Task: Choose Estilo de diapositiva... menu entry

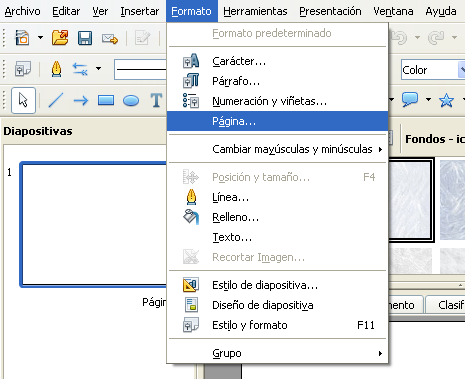Action: tap(277, 285)
